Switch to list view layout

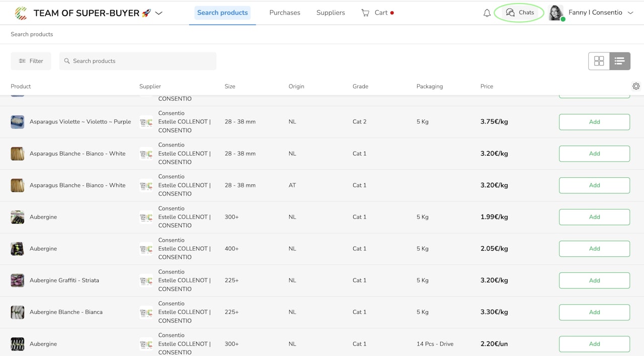click(619, 61)
